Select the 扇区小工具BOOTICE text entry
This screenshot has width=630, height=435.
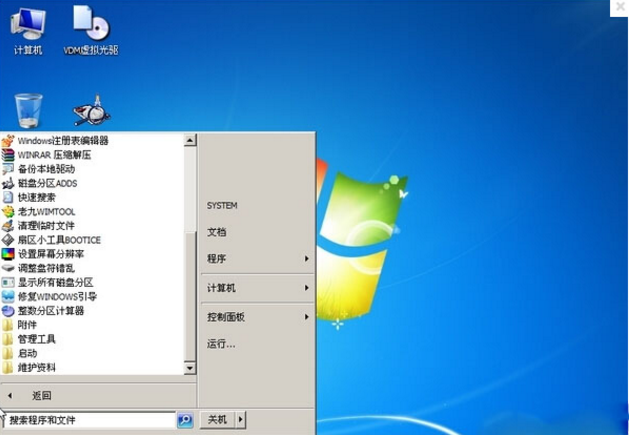tap(59, 240)
